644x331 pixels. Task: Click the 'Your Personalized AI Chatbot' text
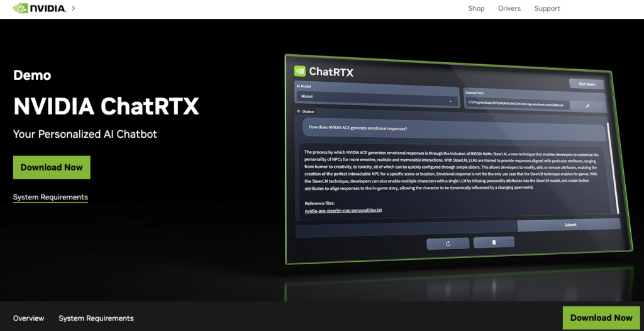click(x=85, y=134)
